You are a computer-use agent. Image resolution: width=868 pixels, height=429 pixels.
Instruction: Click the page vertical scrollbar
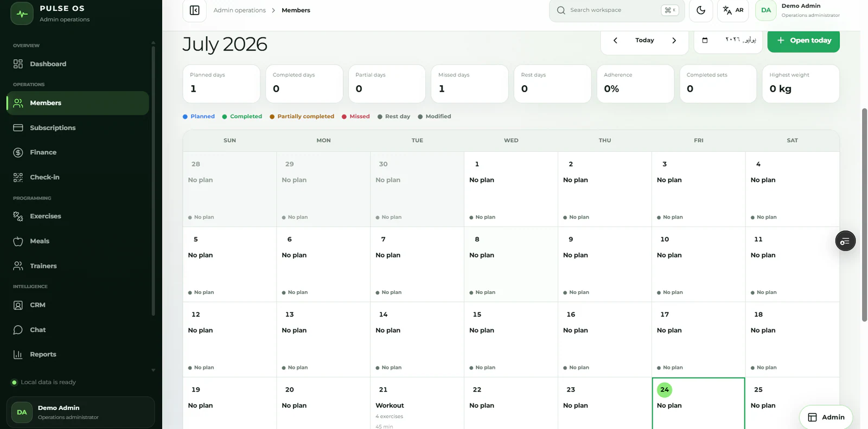tap(864, 215)
